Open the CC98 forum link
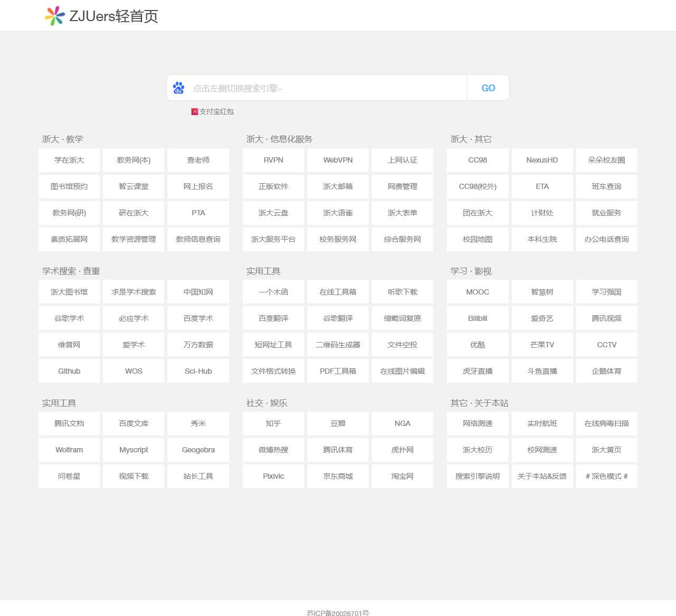 tap(477, 160)
